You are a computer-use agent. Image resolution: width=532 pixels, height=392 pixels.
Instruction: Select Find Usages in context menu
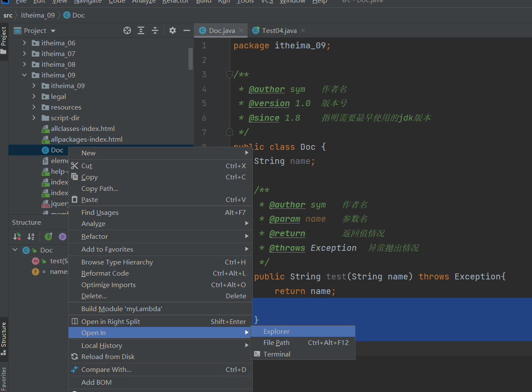(x=160, y=212)
